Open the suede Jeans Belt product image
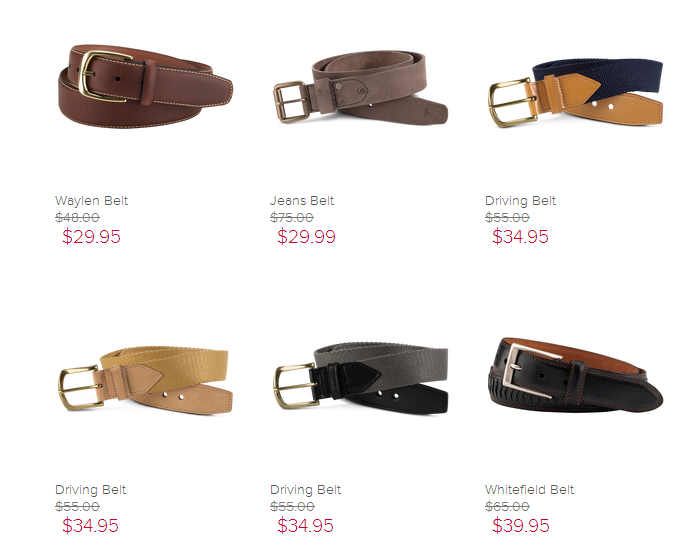This screenshot has width=683, height=548. point(360,87)
